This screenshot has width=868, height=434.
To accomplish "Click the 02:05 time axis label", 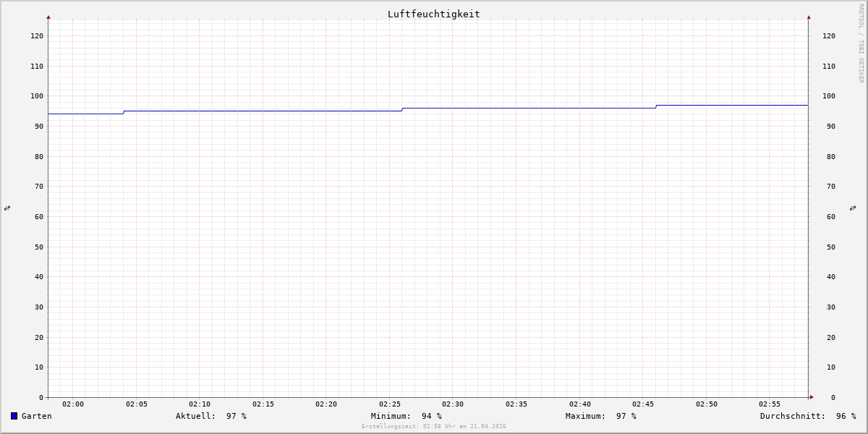I will tap(136, 404).
